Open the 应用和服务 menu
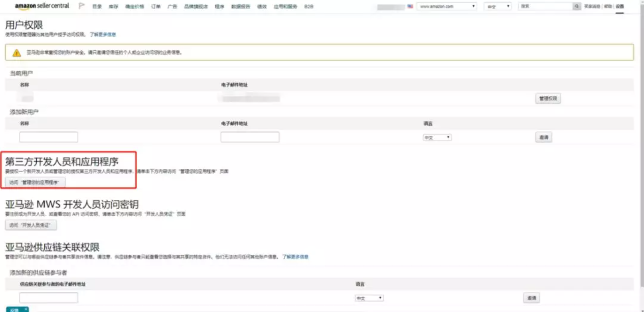644x312 pixels. [285, 7]
